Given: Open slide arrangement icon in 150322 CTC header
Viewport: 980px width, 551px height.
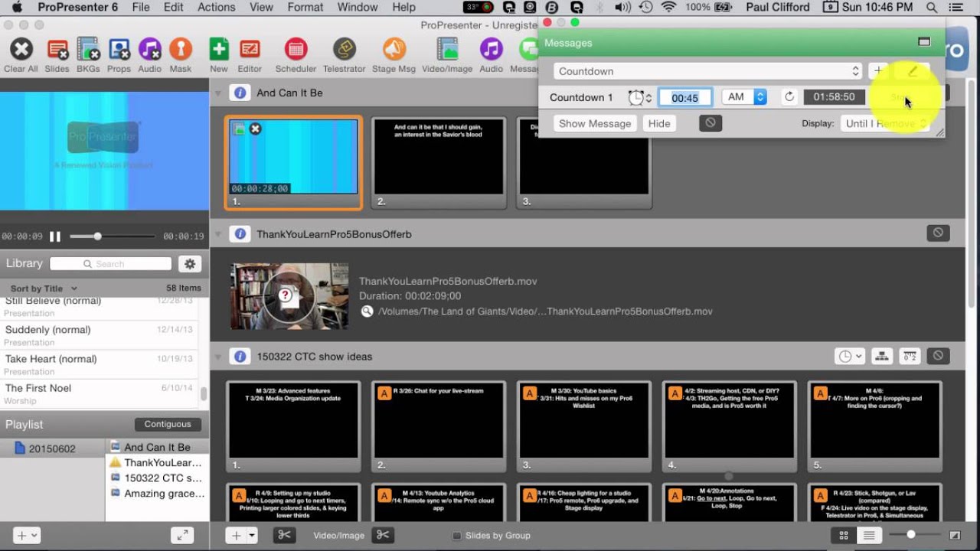Looking at the screenshot, I should [882, 356].
